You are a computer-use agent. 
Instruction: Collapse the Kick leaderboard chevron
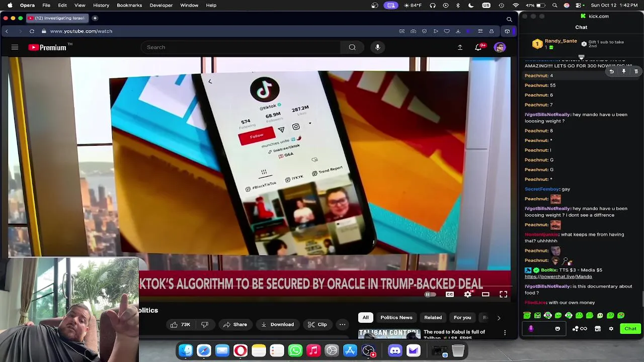coord(581,57)
